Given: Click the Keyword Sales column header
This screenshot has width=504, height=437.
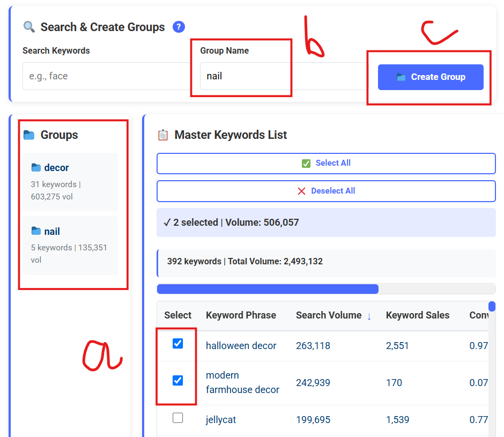Looking at the screenshot, I should point(417,315).
